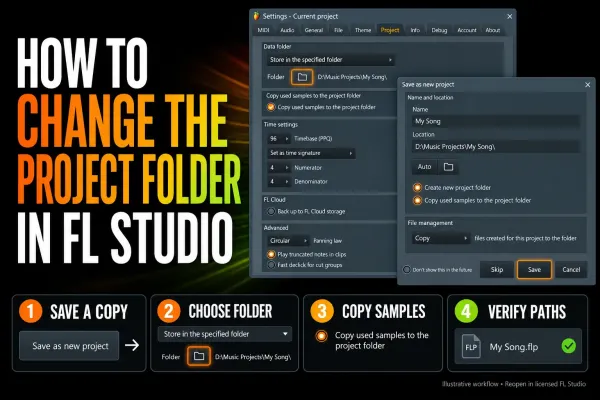This screenshot has width=600, height=400.
Task: Enable Back up to FL Cloud storage
Action: (x=271, y=211)
